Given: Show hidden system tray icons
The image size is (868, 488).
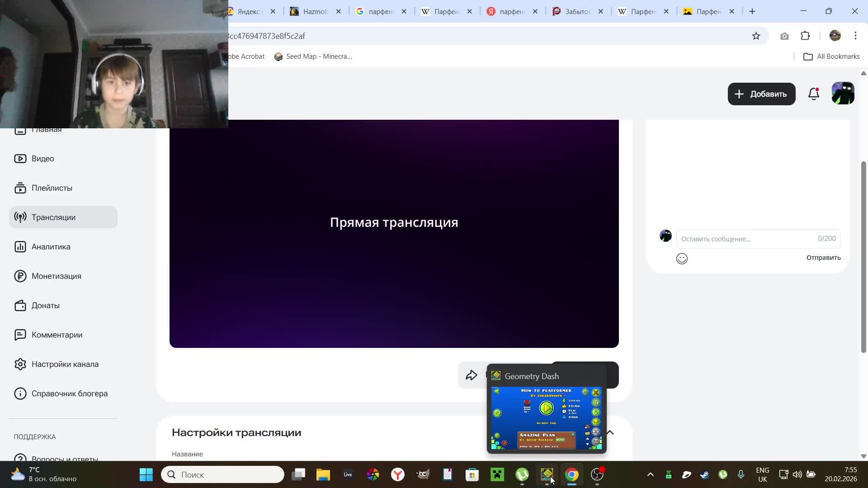Looking at the screenshot, I should [650, 474].
